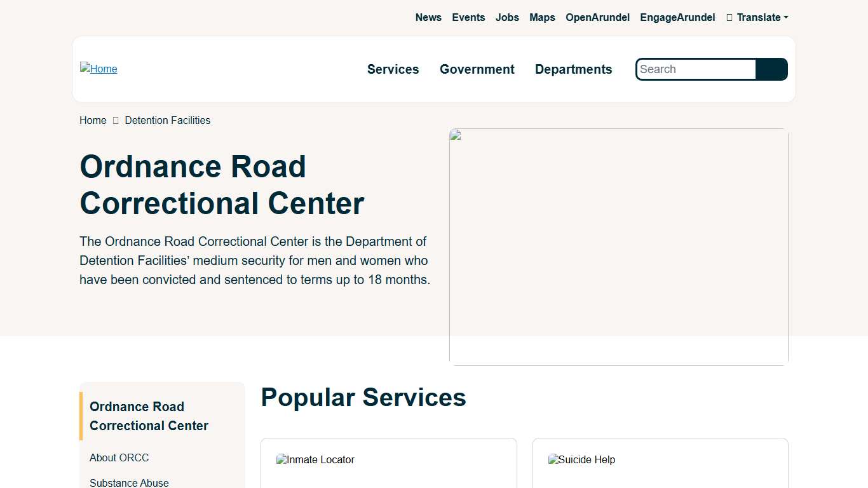This screenshot has width=868, height=488.
Task: Open the OpenArundel link
Action: [598, 17]
